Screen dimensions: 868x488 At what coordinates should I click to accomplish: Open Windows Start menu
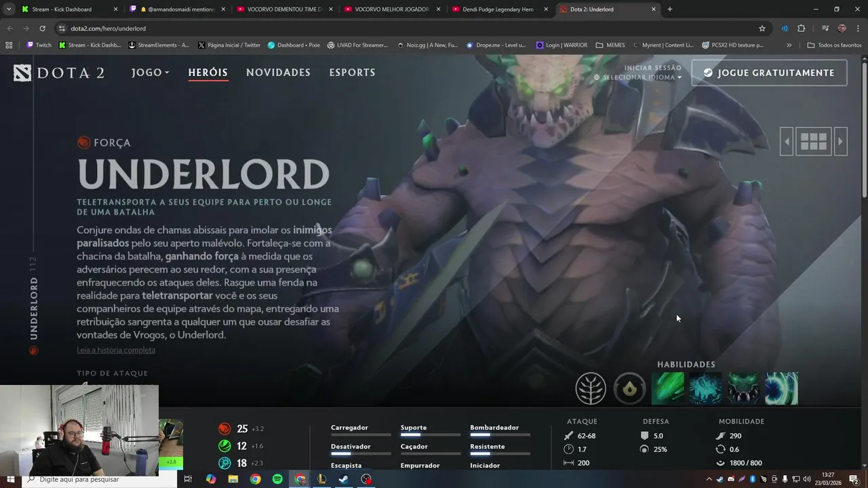click(10, 479)
